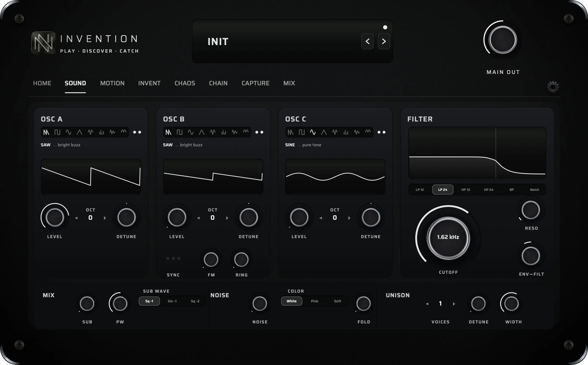Select sine waveform in OSC B
This screenshot has width=588, height=365.
coord(191,132)
